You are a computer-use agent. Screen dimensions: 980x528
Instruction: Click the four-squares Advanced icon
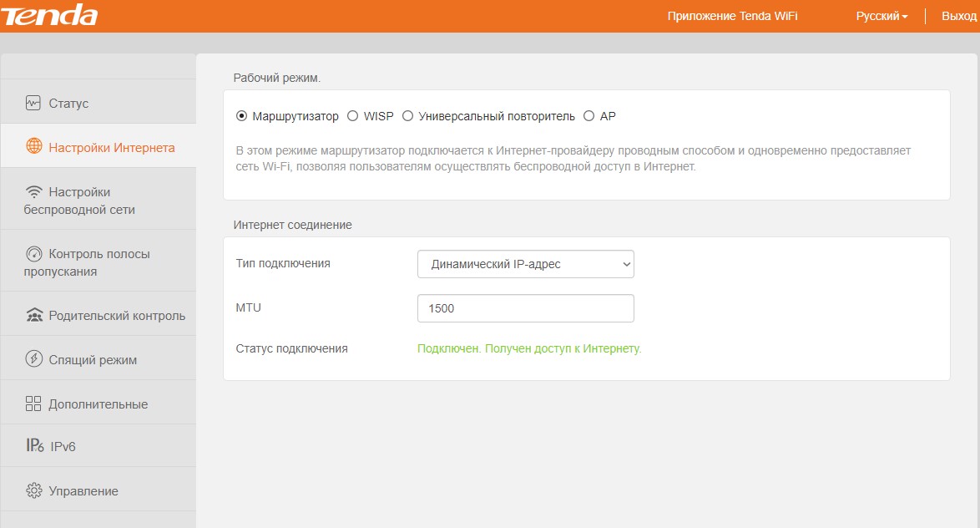[33, 404]
